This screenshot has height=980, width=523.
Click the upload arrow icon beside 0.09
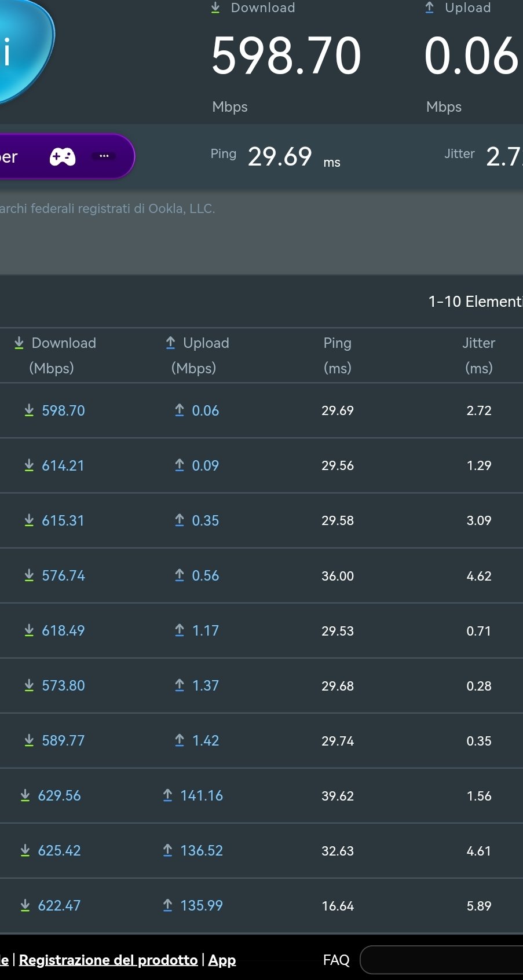click(180, 465)
